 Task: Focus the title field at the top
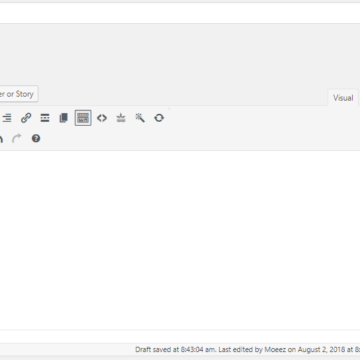click(x=180, y=13)
